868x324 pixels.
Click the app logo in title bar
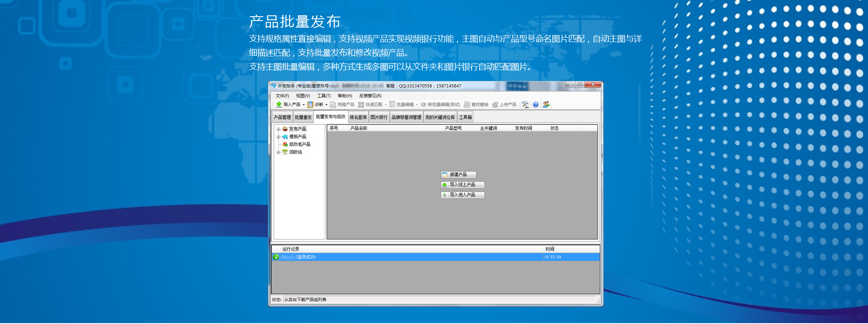coord(274,86)
